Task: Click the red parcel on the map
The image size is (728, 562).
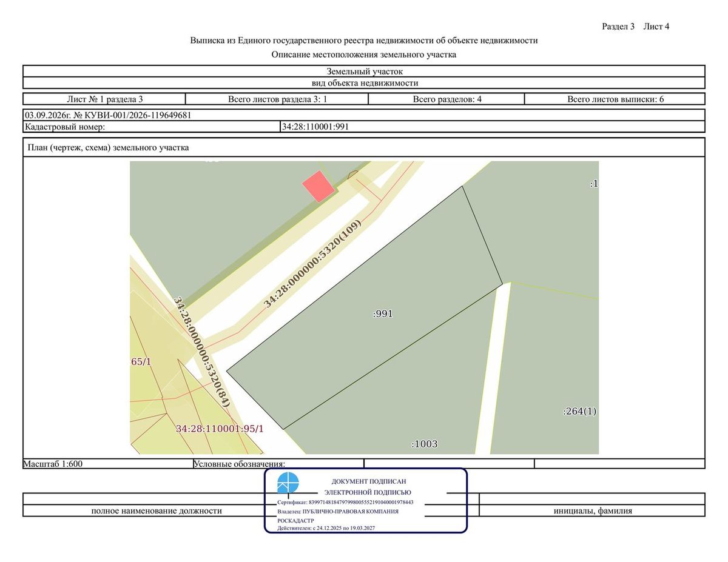Action: point(318,186)
